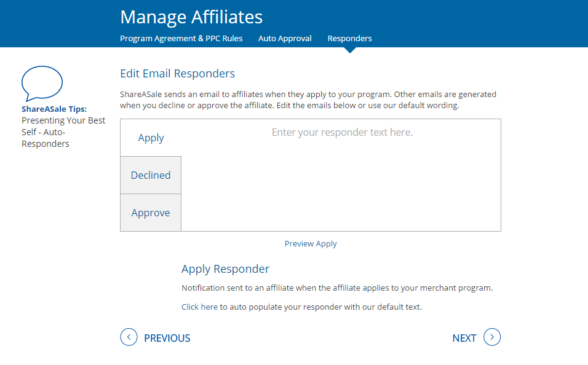Open the Program Agreement & PPC Rules tab
Image resolution: width=588 pixels, height=365 pixels.
pyautogui.click(x=181, y=38)
